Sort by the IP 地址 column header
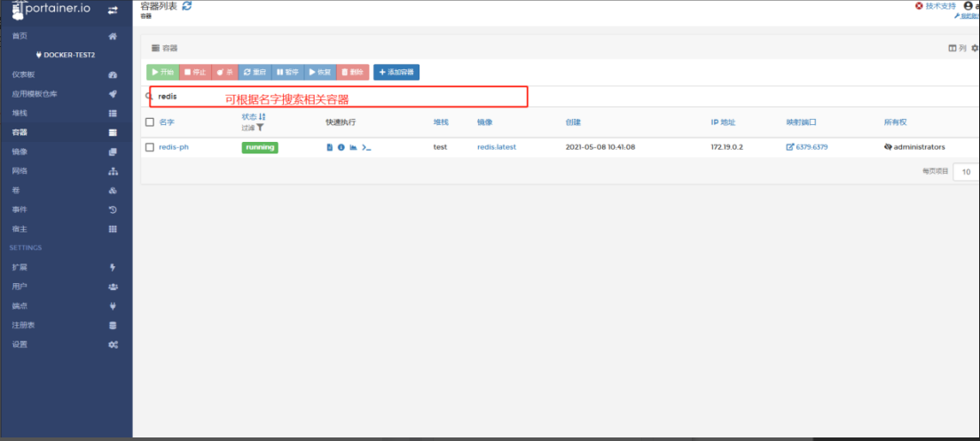 click(723, 122)
